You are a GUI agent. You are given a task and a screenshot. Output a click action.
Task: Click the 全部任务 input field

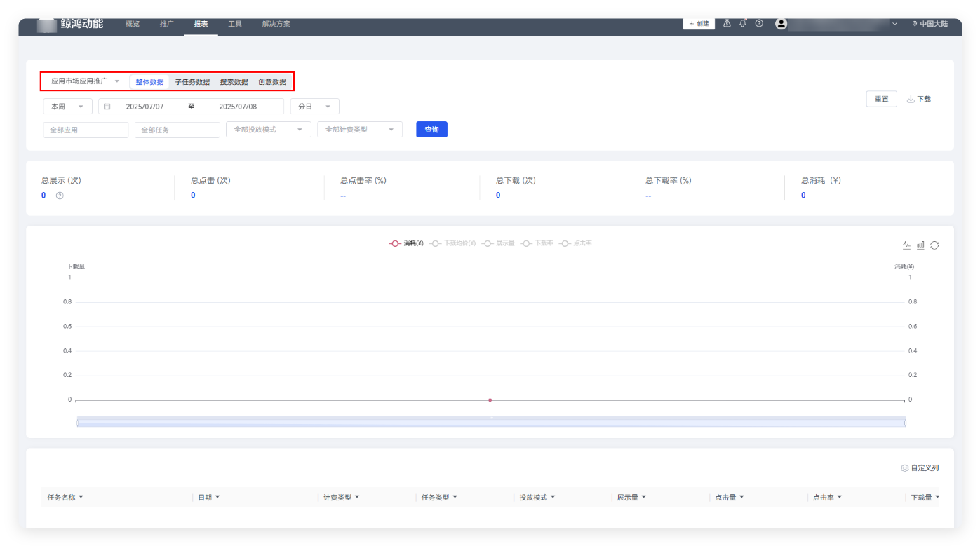(x=177, y=130)
